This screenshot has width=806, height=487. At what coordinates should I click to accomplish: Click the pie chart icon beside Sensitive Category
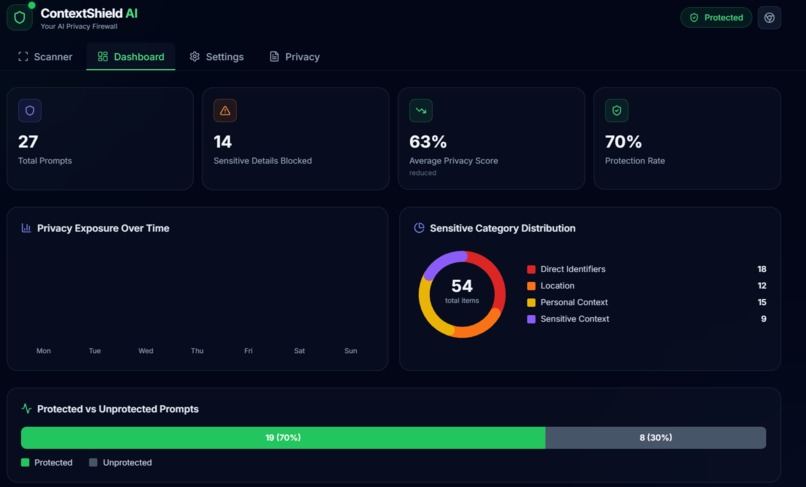419,228
